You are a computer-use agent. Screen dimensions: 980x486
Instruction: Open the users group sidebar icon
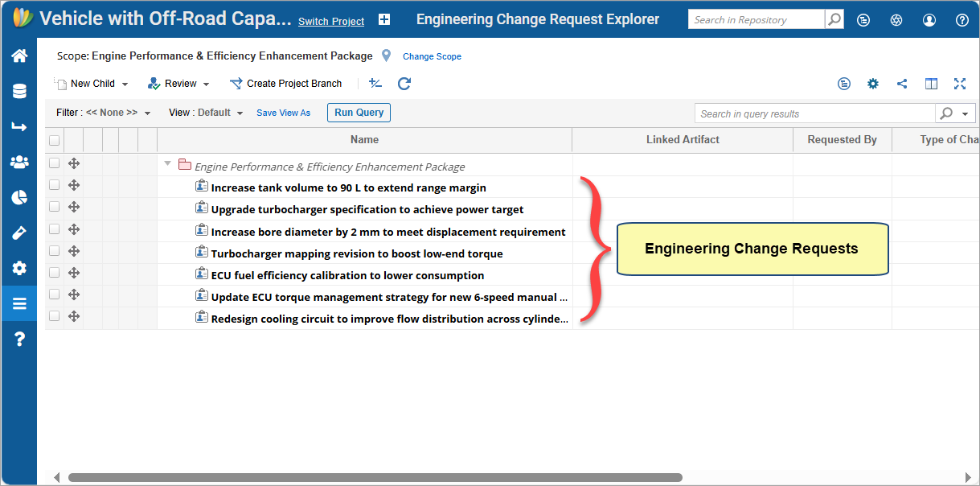[19, 162]
